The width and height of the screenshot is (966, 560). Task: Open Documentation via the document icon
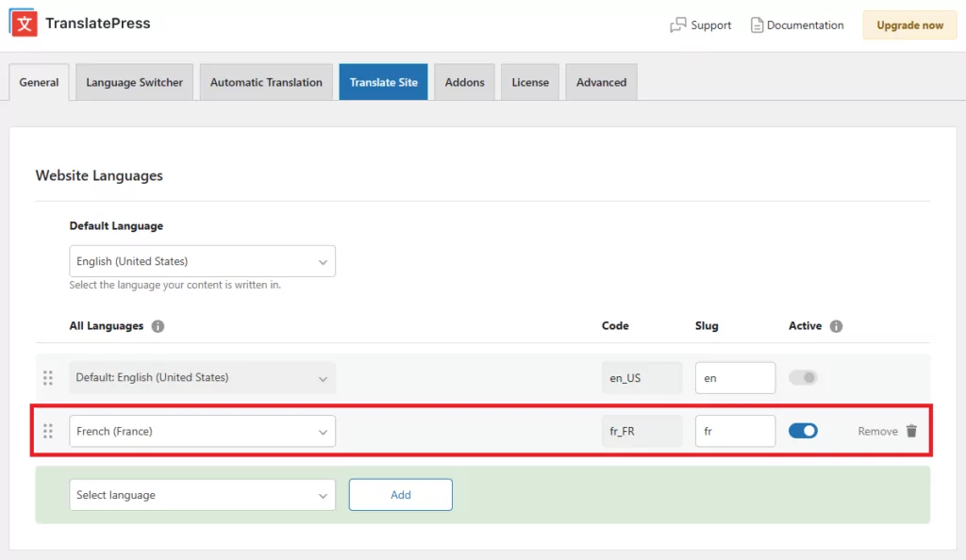point(757,25)
